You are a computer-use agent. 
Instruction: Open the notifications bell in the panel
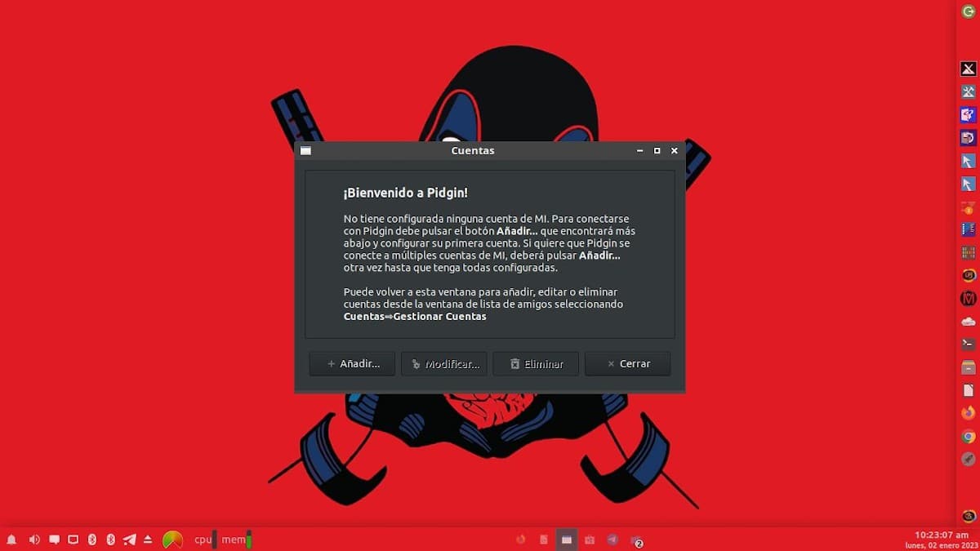pos(11,540)
